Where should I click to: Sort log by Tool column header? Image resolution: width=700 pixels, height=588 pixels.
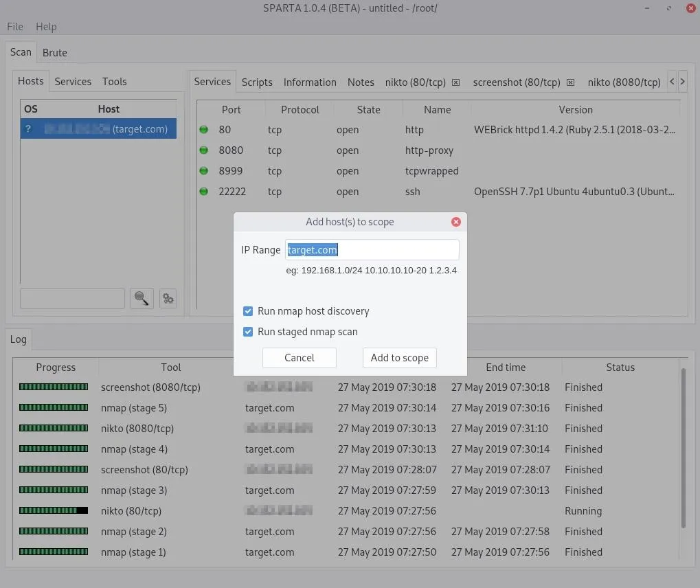pyautogui.click(x=170, y=367)
